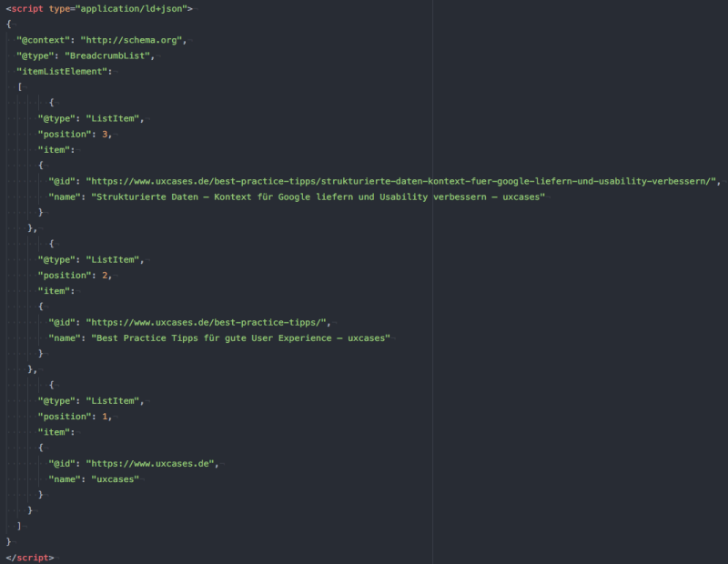Select the "BreadcrumbList" type value
Screen dimensions: 728x564
(106, 55)
